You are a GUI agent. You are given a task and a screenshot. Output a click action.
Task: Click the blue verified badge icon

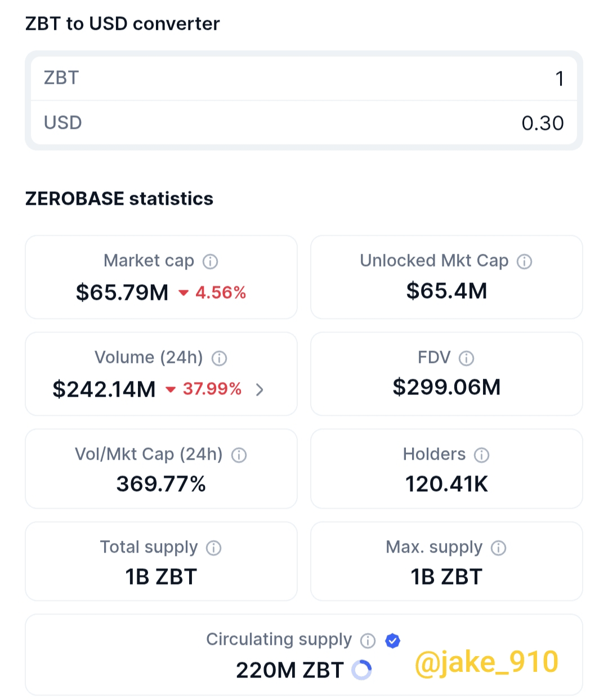coord(392,640)
